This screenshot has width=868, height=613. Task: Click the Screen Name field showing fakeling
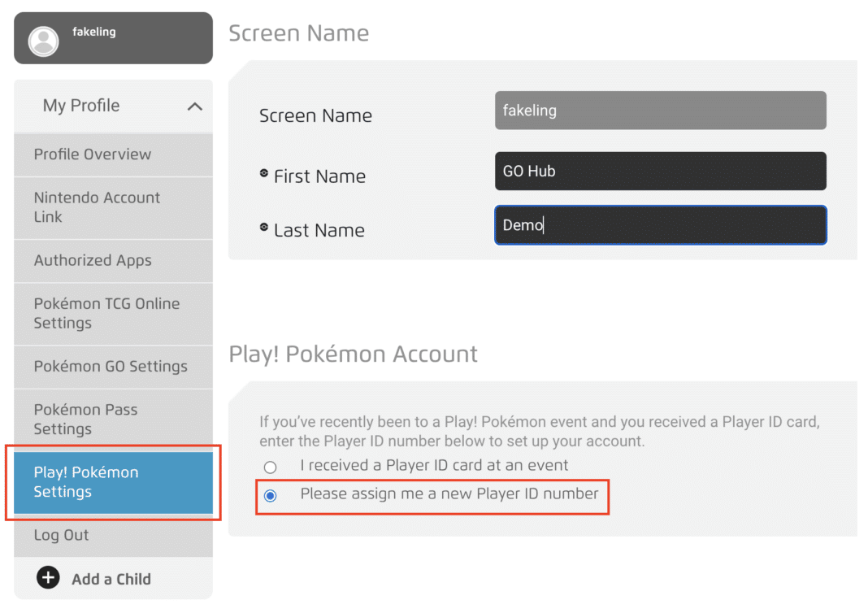pos(661,110)
